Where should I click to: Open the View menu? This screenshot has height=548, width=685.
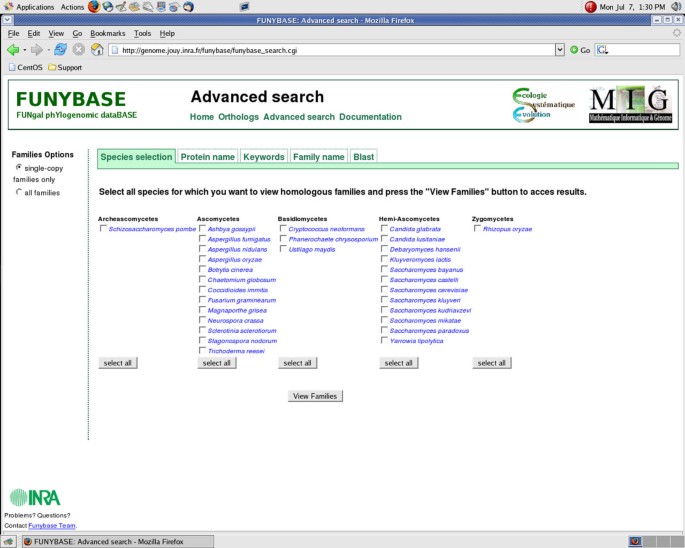point(56,33)
